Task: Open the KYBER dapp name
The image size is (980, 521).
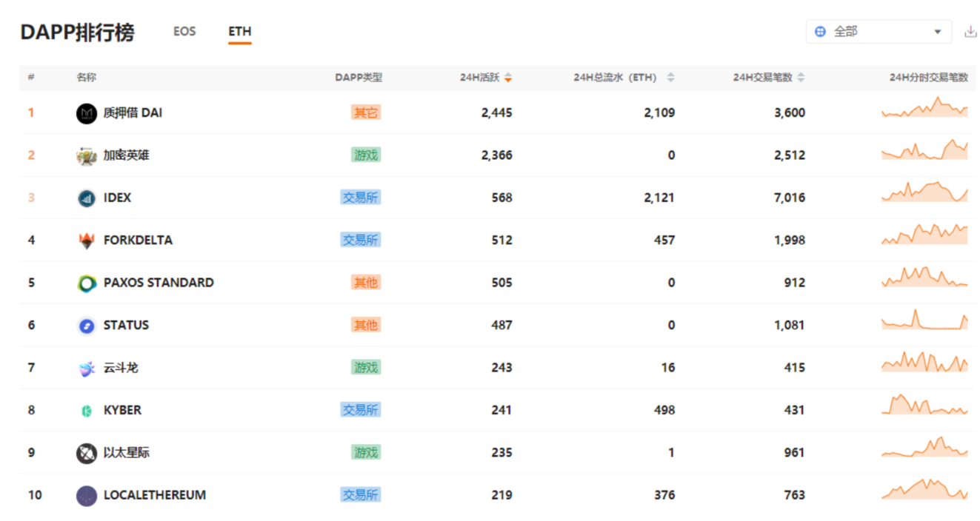Action: tap(122, 410)
